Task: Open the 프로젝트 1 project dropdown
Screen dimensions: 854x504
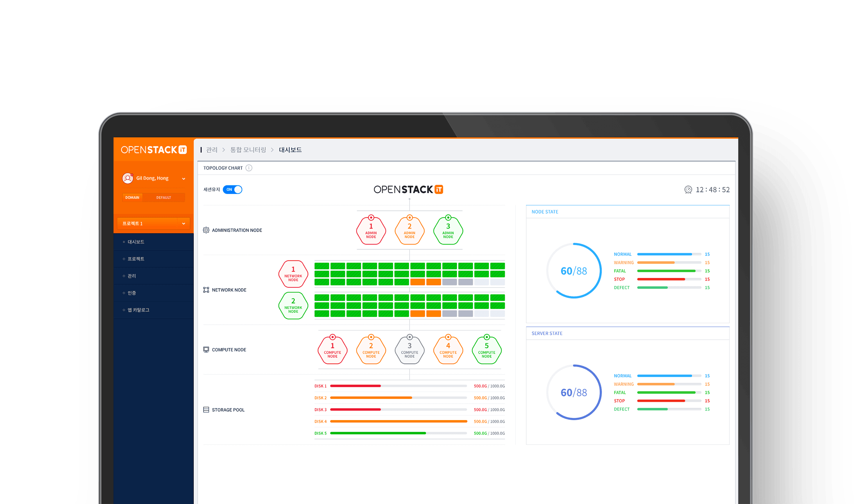Action: [x=183, y=224]
